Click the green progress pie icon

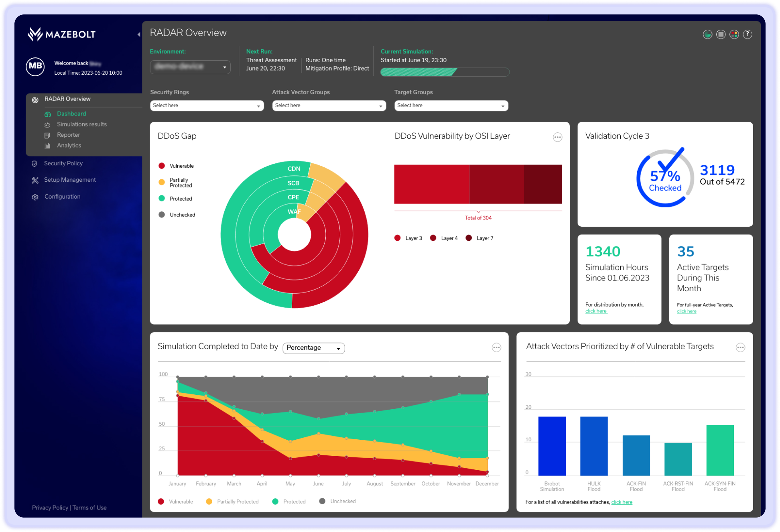(x=707, y=35)
